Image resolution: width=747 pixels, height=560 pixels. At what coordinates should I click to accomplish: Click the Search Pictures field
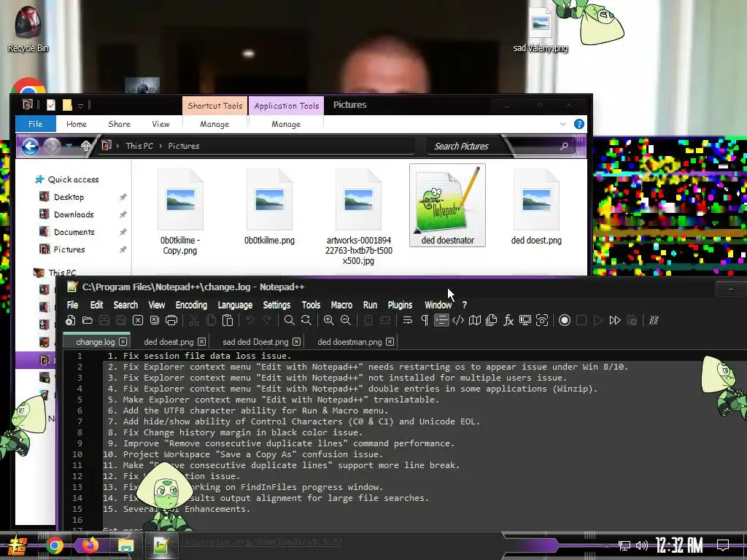point(500,146)
